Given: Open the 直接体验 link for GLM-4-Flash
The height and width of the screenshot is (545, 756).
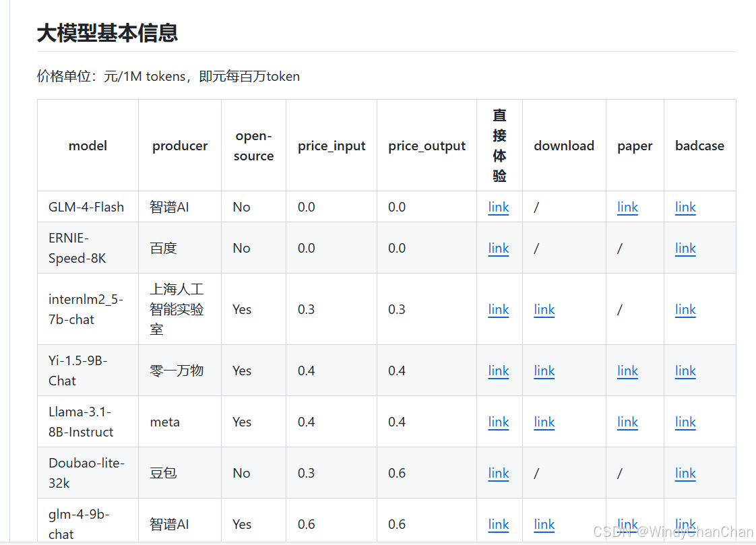Looking at the screenshot, I should point(499,207).
